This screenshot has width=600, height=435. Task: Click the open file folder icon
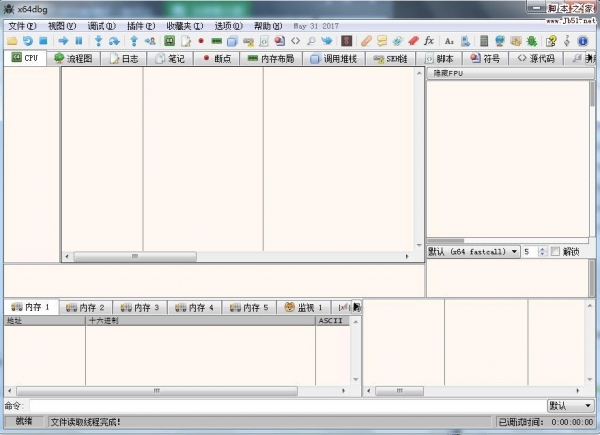[12, 41]
